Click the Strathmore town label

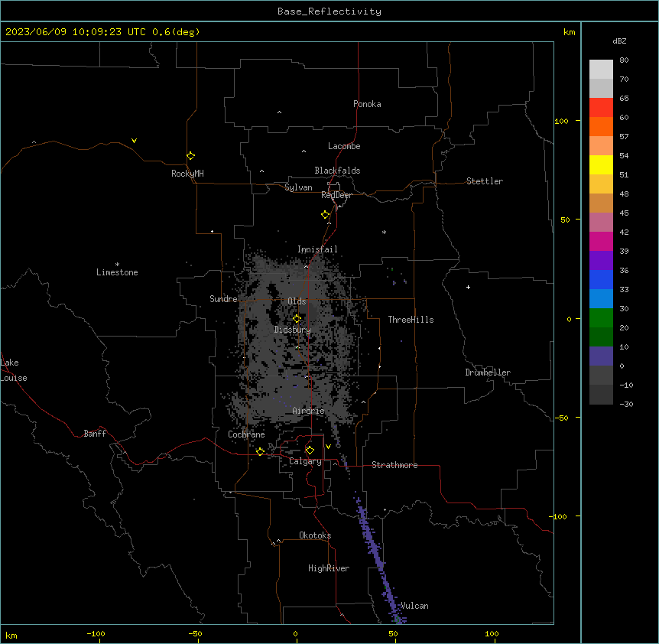[x=394, y=465]
